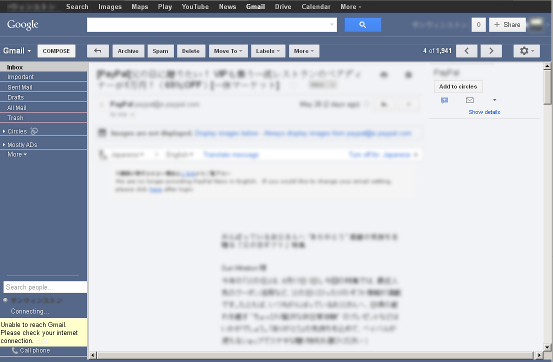The height and width of the screenshot is (362, 553).
Task: Archive this conversation
Action: point(128,51)
